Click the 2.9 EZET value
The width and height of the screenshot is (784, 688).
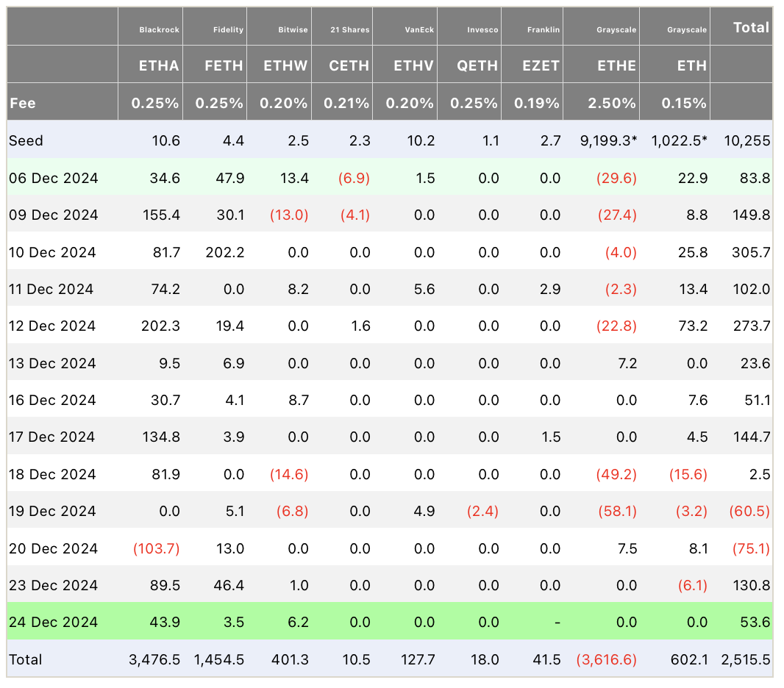[550, 290]
